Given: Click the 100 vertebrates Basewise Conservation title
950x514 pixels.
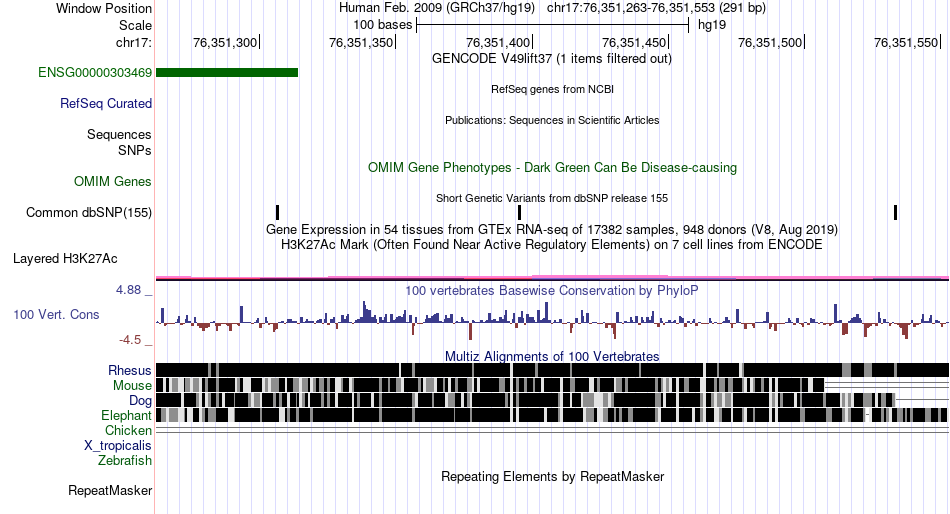Looking at the screenshot, I should [x=552, y=290].
